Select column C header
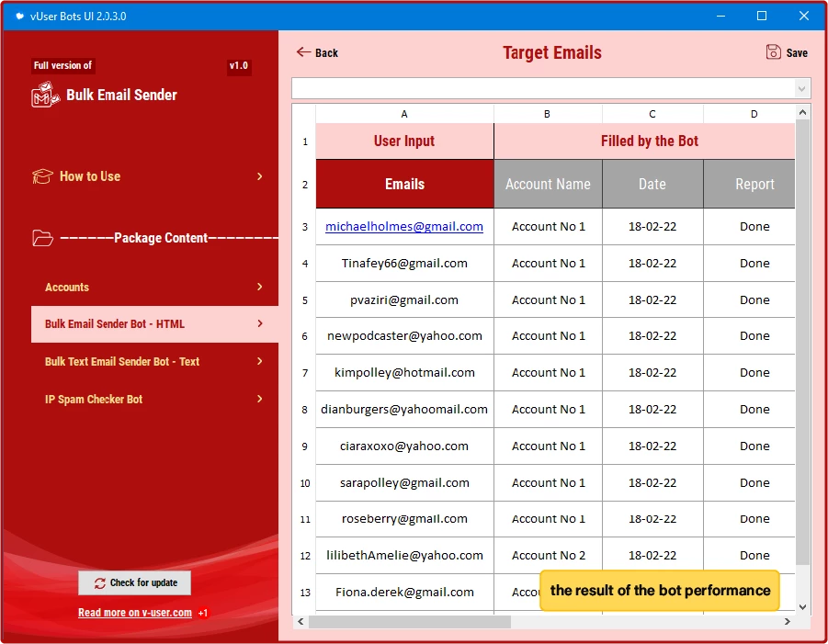Image resolution: width=828 pixels, height=644 pixels. (652, 114)
